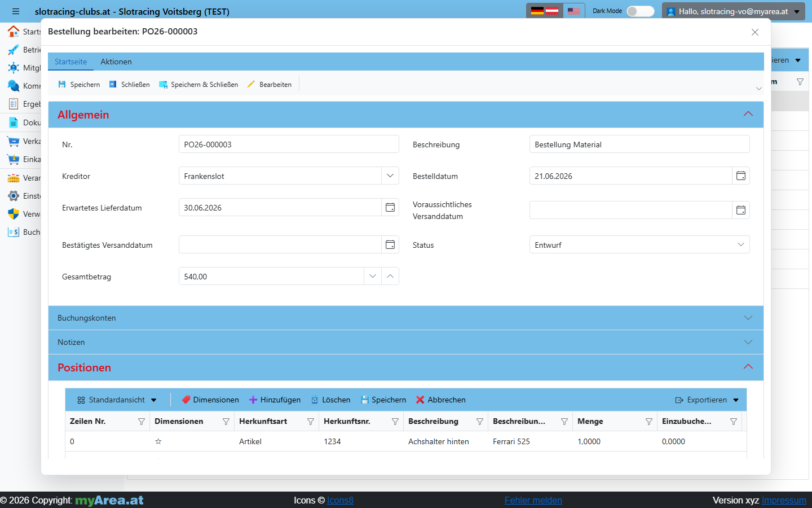Open the Icons8 link in footer
The width and height of the screenshot is (812, 508).
[340, 500]
